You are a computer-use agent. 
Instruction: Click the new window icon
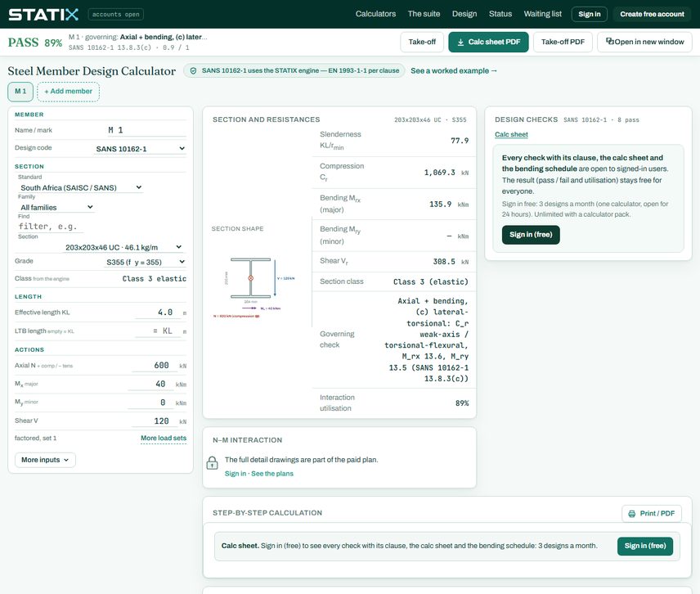(609, 41)
